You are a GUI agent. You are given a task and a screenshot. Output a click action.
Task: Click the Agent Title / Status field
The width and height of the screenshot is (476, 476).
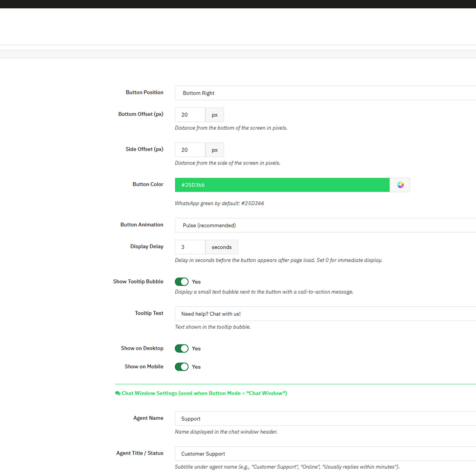click(325, 454)
